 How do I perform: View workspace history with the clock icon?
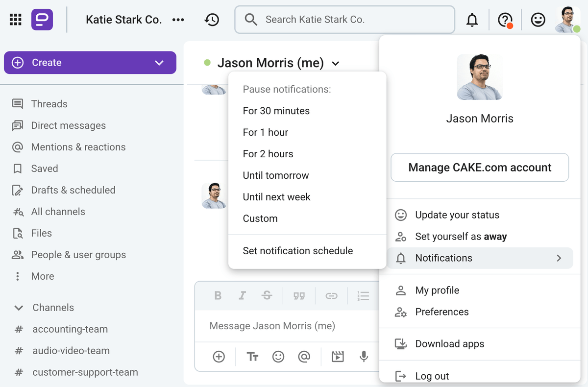211,20
